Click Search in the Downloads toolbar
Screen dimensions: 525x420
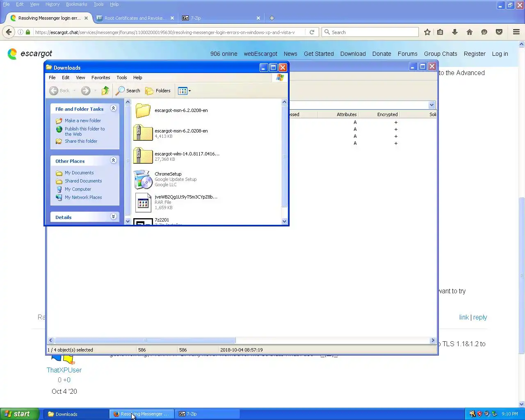click(x=128, y=91)
